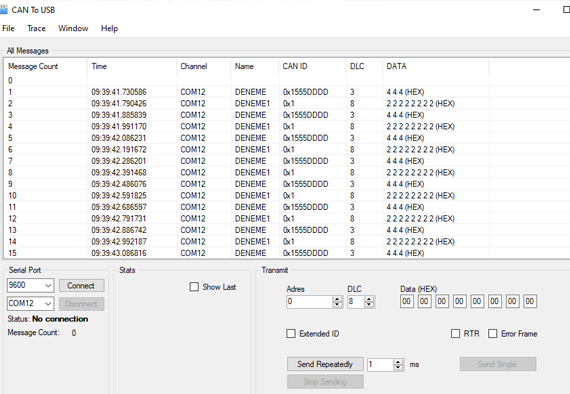Click the seventh Data (HEX) byte field

point(512,301)
